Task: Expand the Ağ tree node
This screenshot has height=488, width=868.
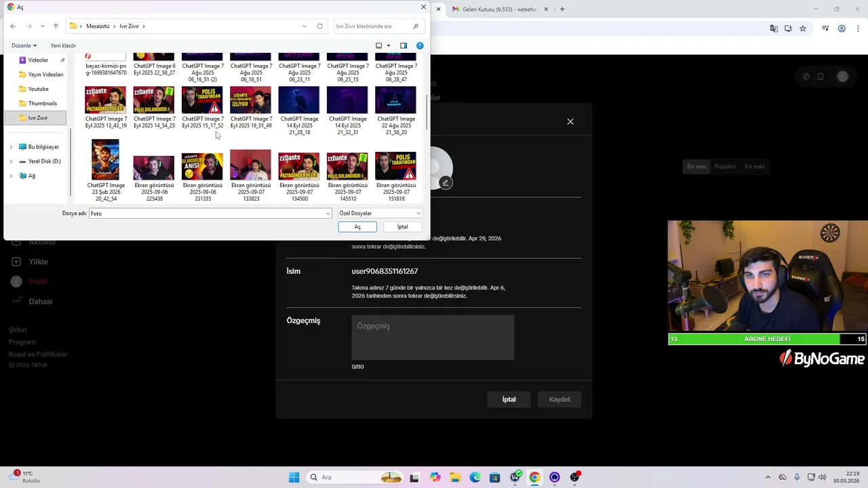Action: [x=11, y=176]
